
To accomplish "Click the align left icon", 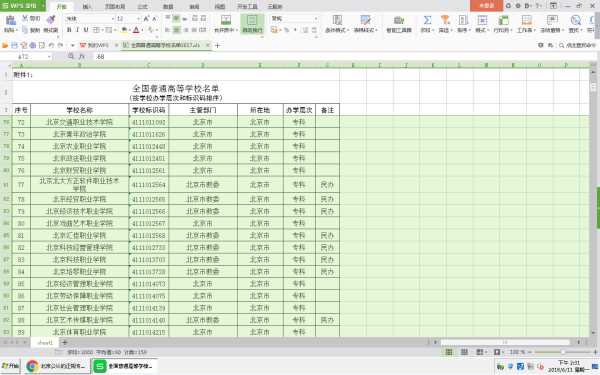I will pyautogui.click(x=168, y=30).
